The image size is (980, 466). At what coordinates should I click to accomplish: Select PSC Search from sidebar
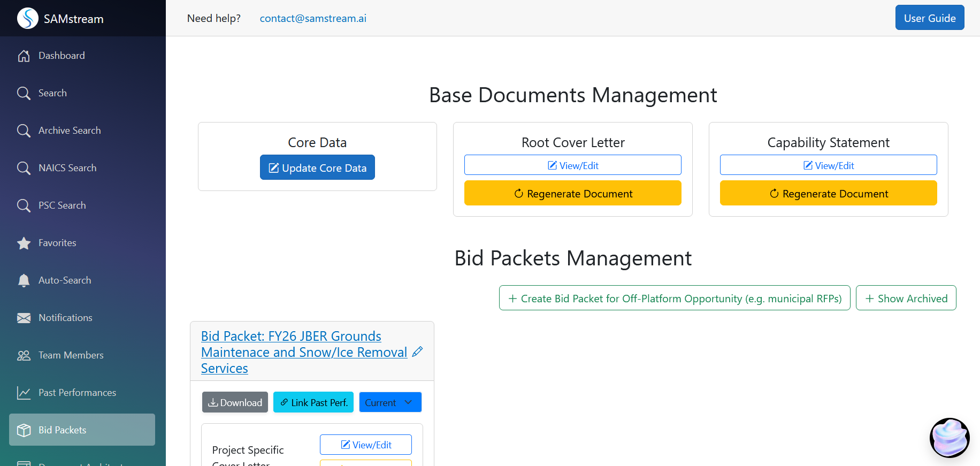62,205
